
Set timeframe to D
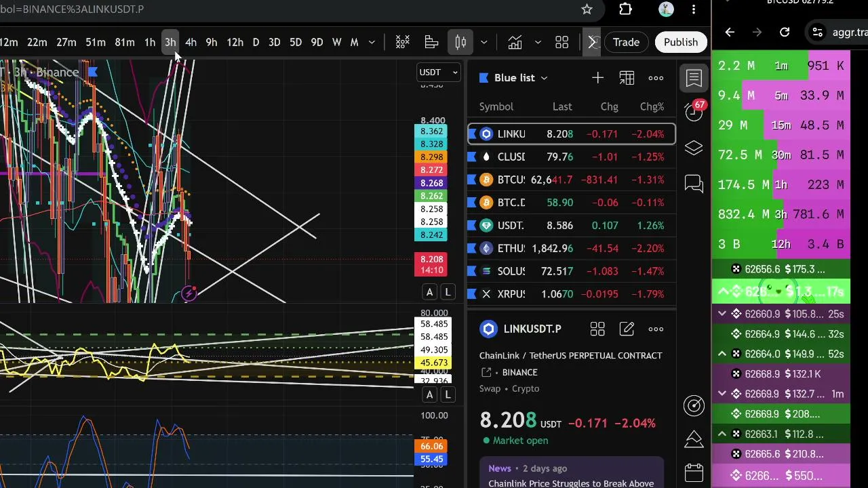256,43
